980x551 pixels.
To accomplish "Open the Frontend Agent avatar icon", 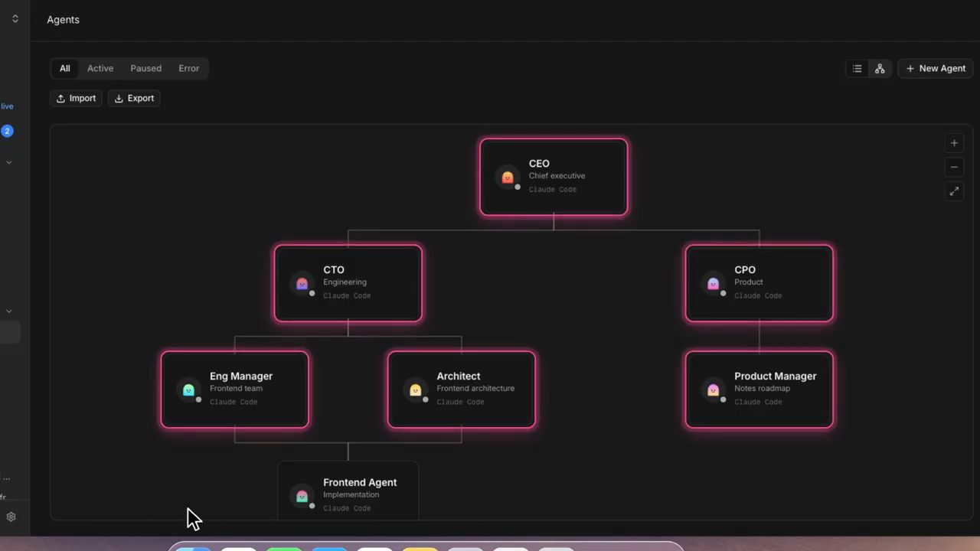I will (x=302, y=497).
